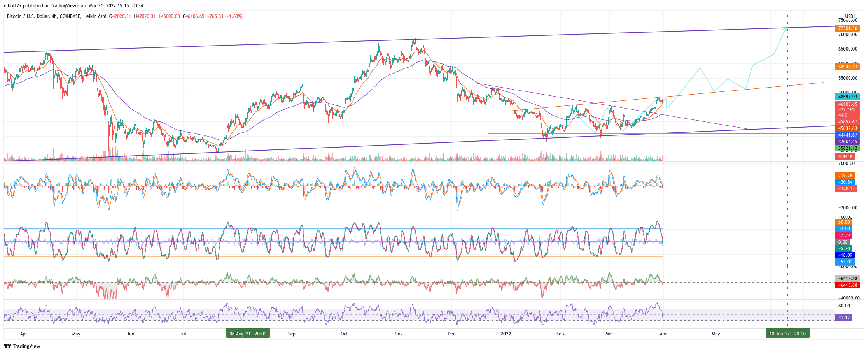Screen dimensions: 868x353
Task: Click the TradingView logo at bottom left
Action: pyautogui.click(x=22, y=346)
